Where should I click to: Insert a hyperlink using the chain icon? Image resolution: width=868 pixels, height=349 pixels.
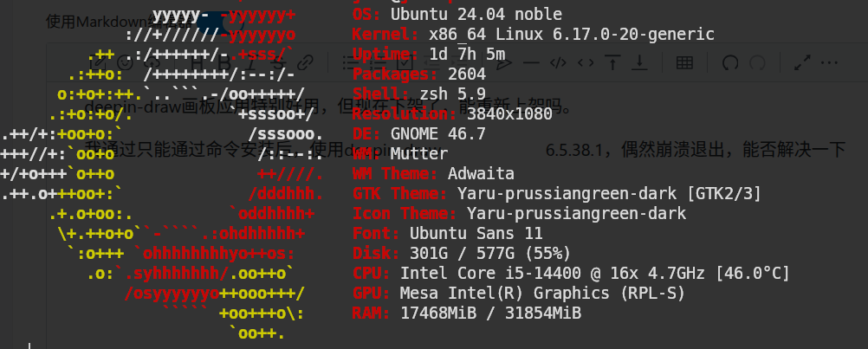(x=306, y=63)
